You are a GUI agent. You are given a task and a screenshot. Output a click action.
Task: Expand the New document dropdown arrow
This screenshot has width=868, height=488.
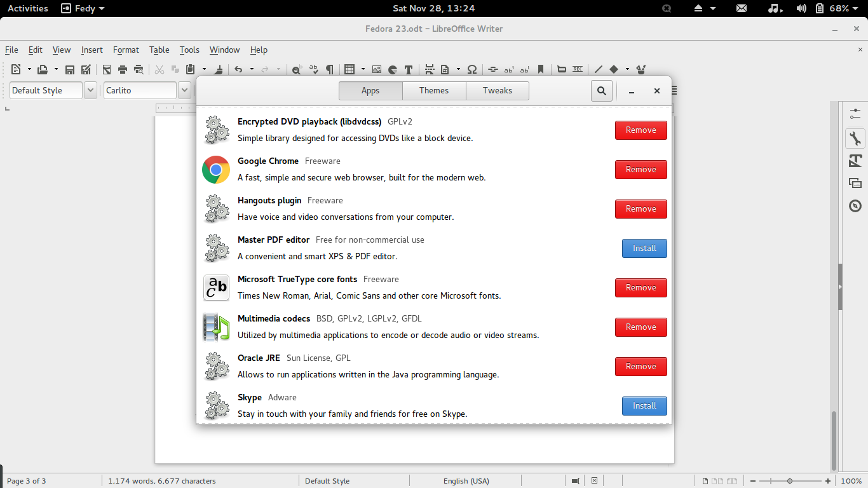pyautogui.click(x=29, y=69)
